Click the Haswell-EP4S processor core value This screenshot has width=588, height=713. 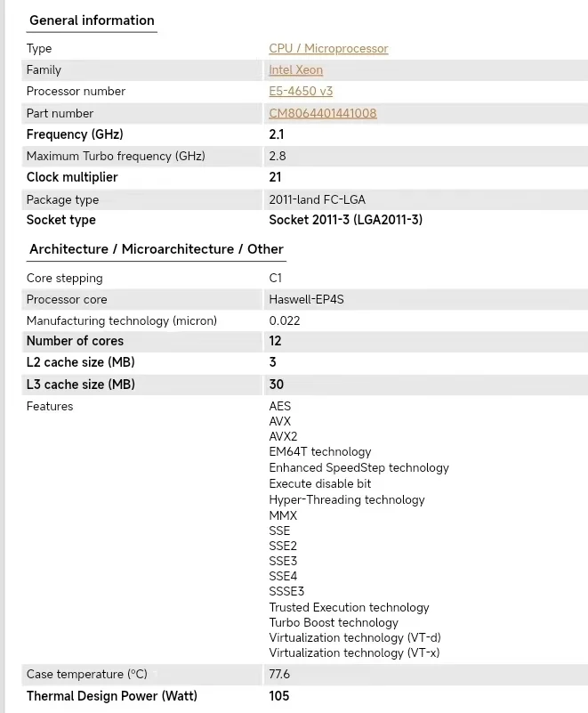306,299
